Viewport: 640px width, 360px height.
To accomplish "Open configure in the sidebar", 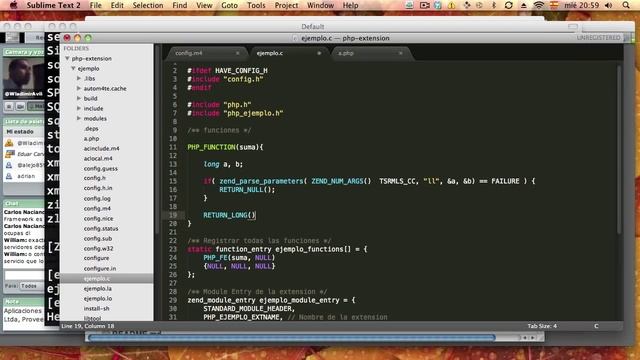I will (96, 258).
